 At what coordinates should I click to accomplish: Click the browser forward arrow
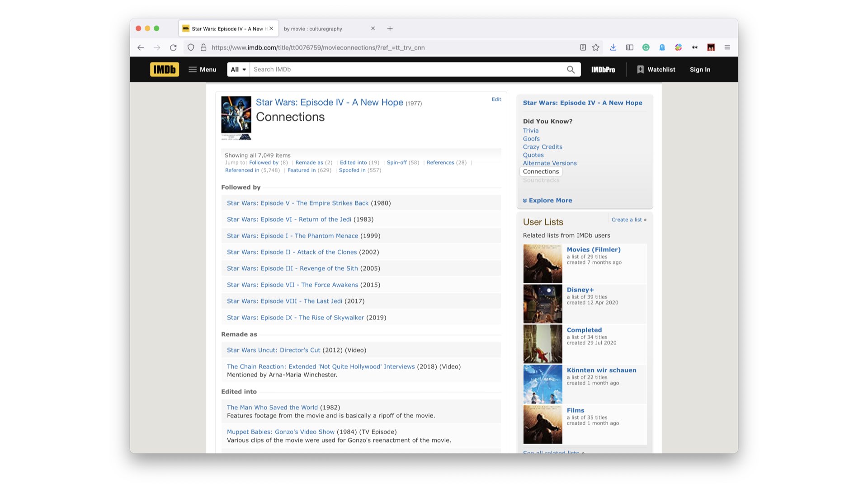tap(157, 47)
